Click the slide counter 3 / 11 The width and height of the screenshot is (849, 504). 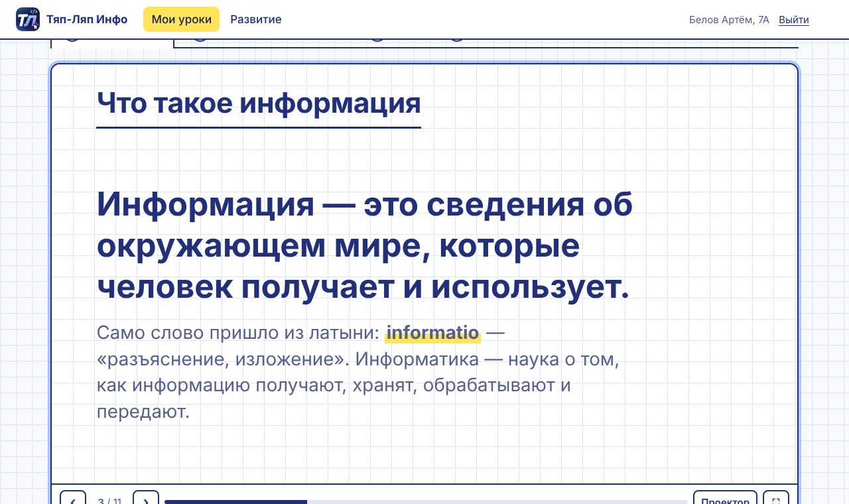click(109, 501)
